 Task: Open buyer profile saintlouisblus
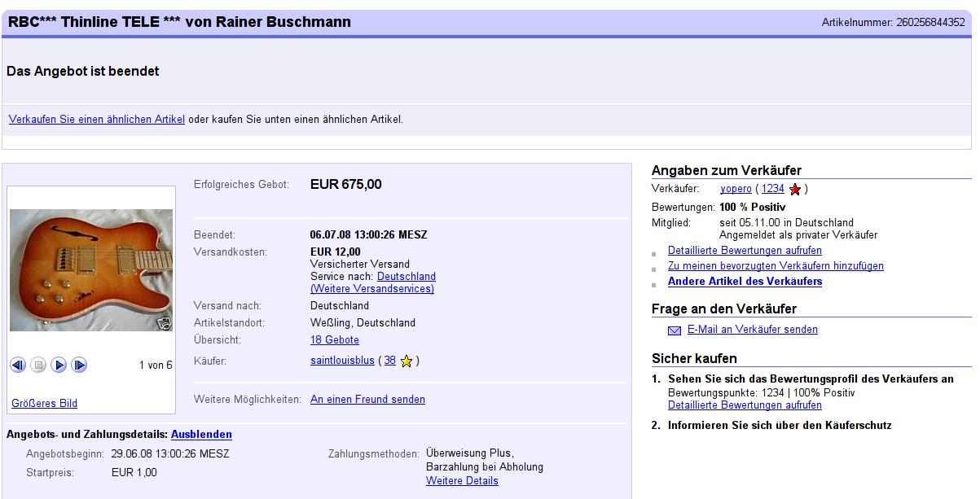coord(342,361)
